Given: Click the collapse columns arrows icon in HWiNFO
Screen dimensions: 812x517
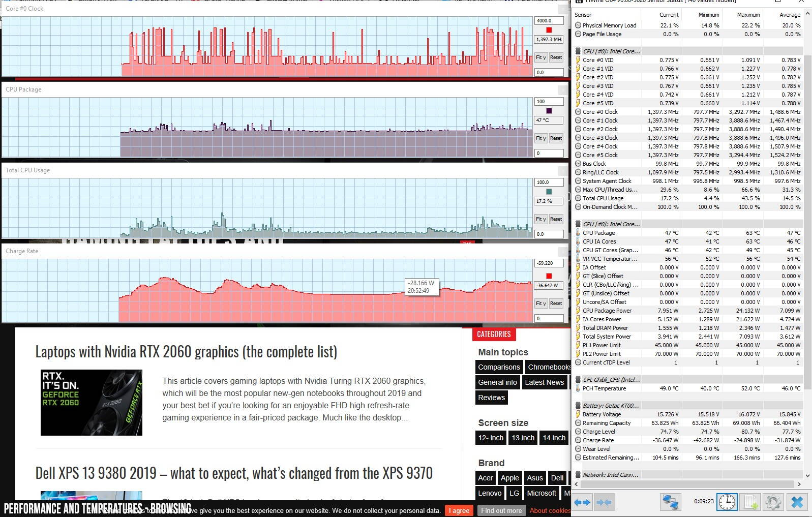Looking at the screenshot, I should [604, 502].
